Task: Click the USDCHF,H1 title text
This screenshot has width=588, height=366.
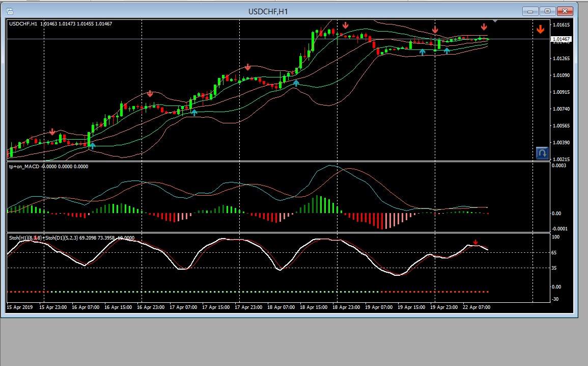Action: click(268, 12)
